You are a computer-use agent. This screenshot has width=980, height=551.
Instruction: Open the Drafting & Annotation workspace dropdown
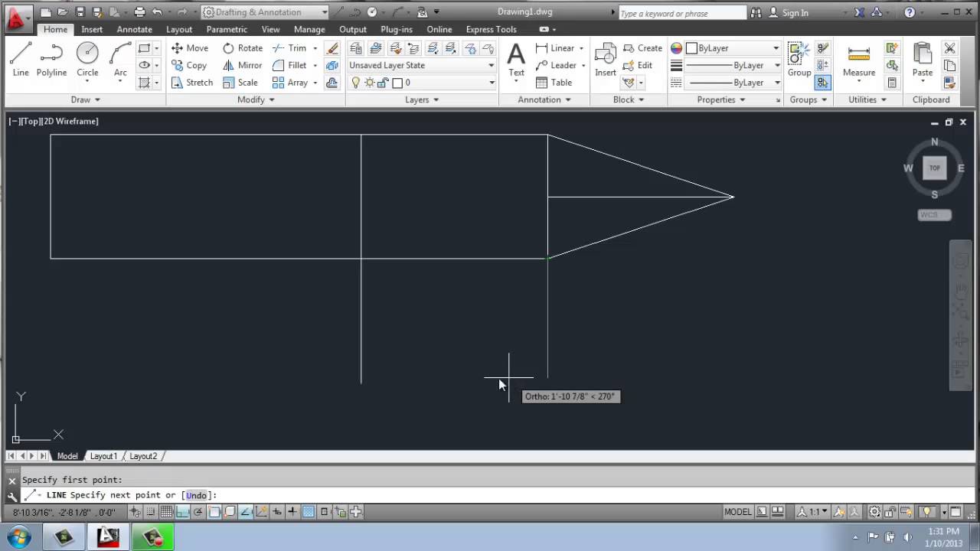tap(265, 12)
